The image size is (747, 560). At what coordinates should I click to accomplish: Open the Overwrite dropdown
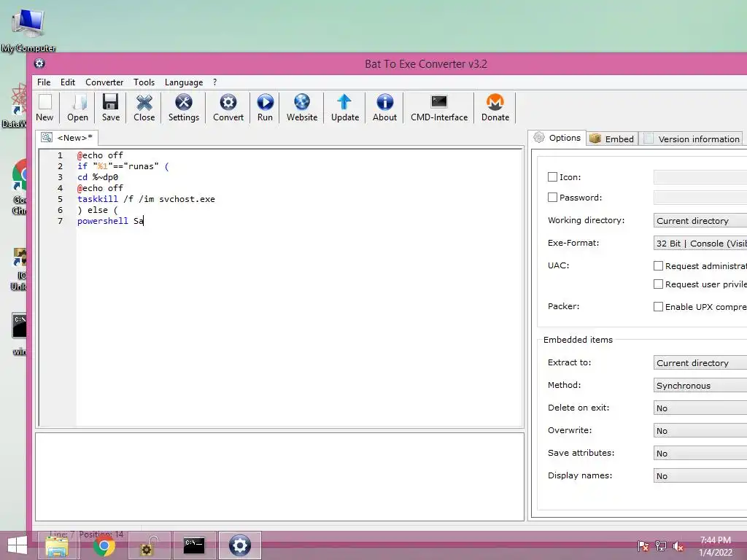[700, 431]
